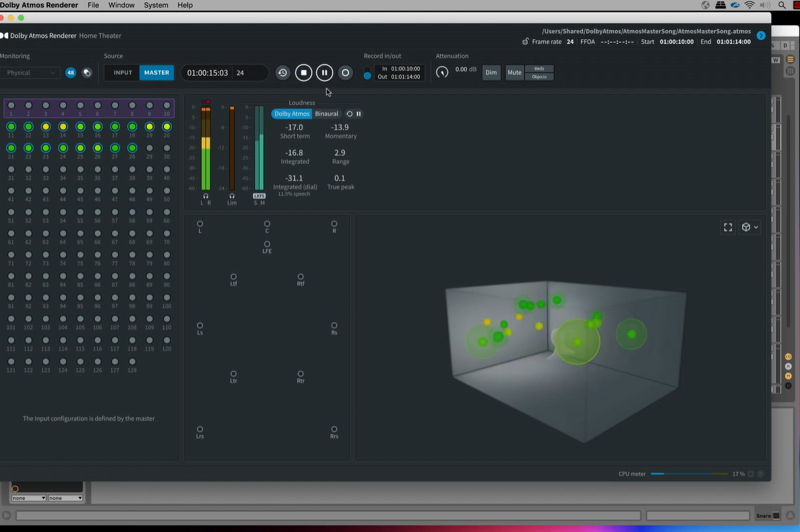Toggle the Mute button
This screenshot has width=800, height=532.
(514, 73)
